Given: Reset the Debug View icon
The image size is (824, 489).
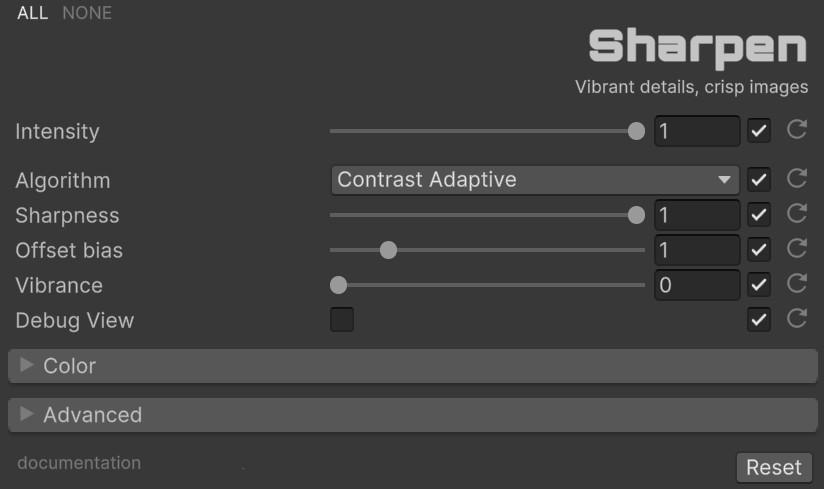Looking at the screenshot, I should [x=797, y=319].
